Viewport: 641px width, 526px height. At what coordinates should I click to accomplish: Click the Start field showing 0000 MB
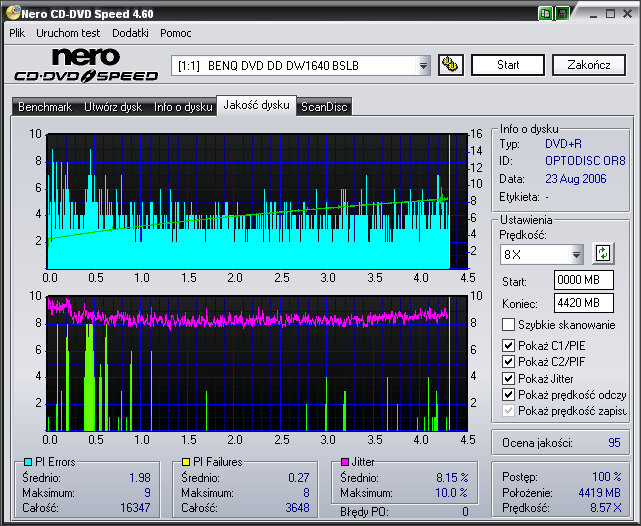(x=584, y=280)
